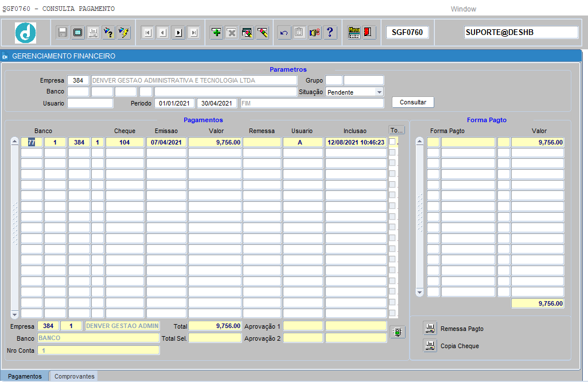Open the Menu icon in toolbar
This screenshot has width=588, height=382.
[354, 33]
